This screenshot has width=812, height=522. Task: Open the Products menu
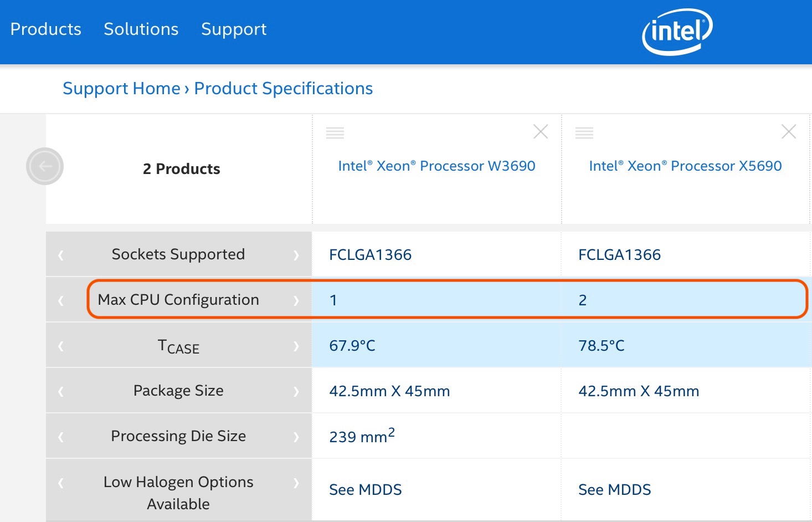click(x=45, y=29)
